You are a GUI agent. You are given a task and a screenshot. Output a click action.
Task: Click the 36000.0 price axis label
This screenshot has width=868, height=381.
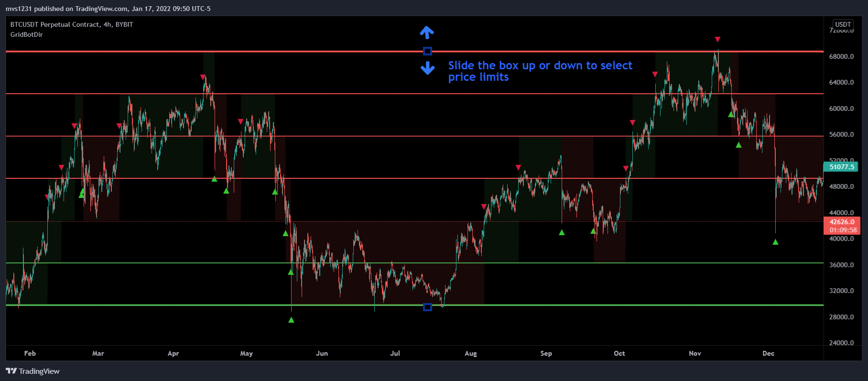pos(842,265)
